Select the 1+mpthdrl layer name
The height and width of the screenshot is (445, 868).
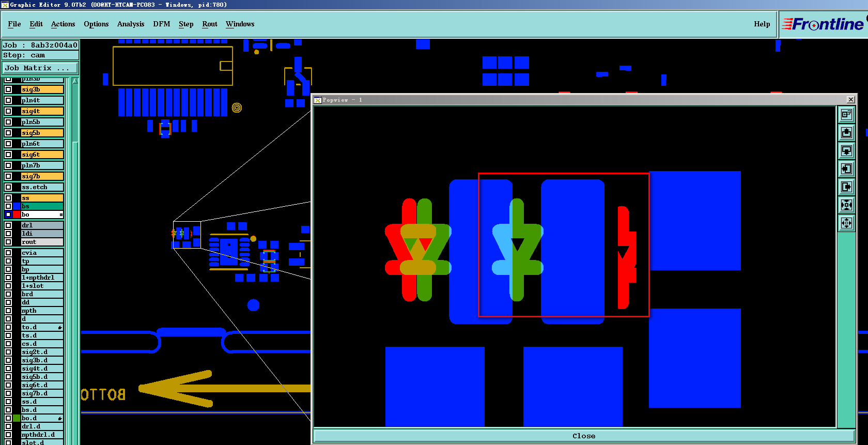[42, 278]
